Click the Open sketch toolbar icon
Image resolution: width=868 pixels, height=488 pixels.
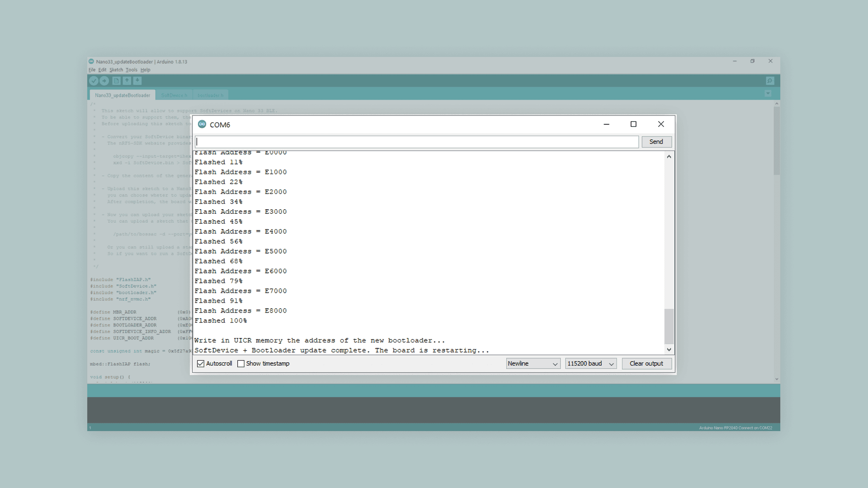click(x=127, y=80)
